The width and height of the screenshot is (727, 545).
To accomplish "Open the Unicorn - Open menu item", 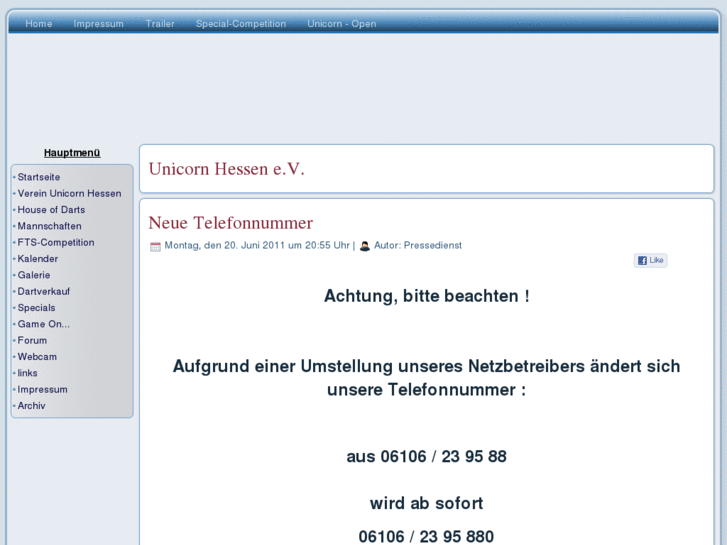I will tap(342, 24).
